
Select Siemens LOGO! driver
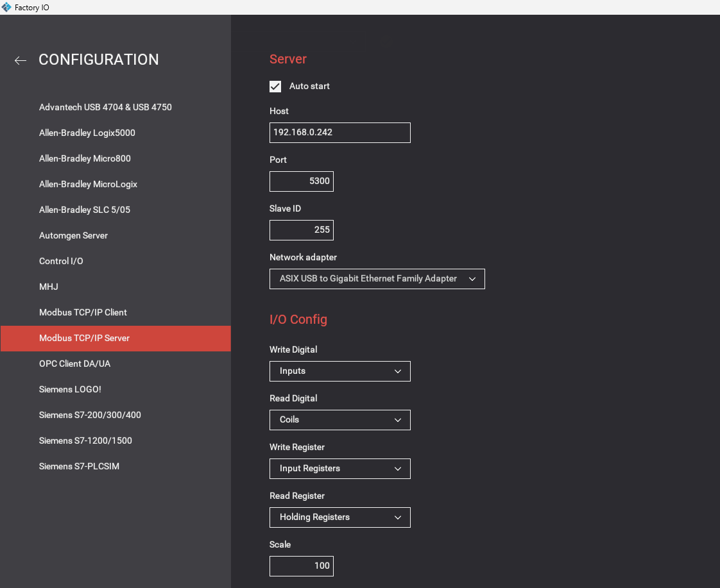[x=70, y=389]
